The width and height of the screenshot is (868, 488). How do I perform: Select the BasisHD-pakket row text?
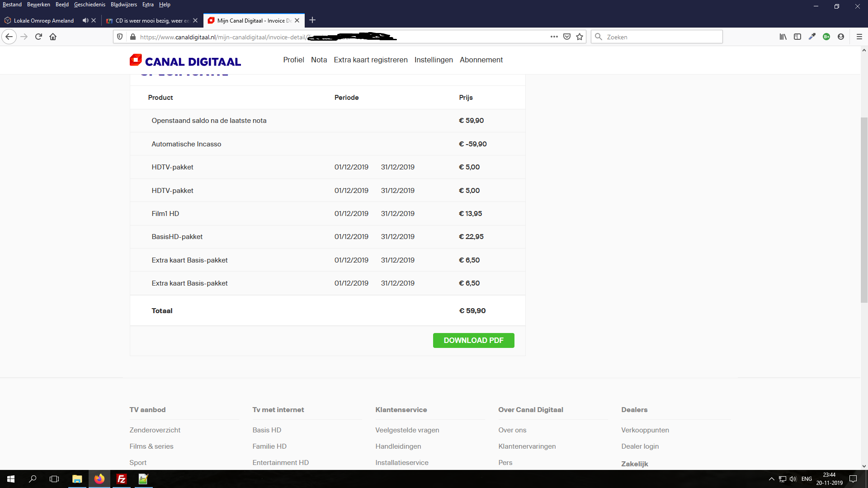pyautogui.click(x=177, y=236)
